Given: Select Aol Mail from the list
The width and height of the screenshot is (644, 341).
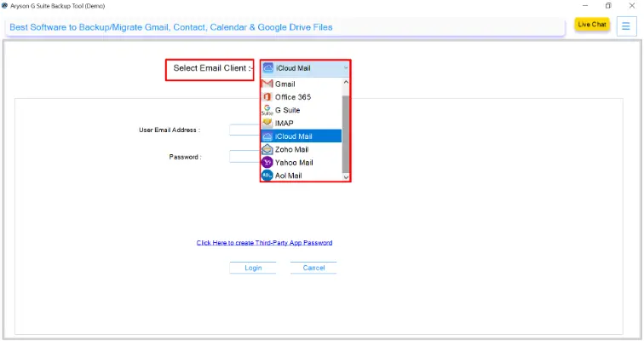Looking at the screenshot, I should tap(302, 176).
